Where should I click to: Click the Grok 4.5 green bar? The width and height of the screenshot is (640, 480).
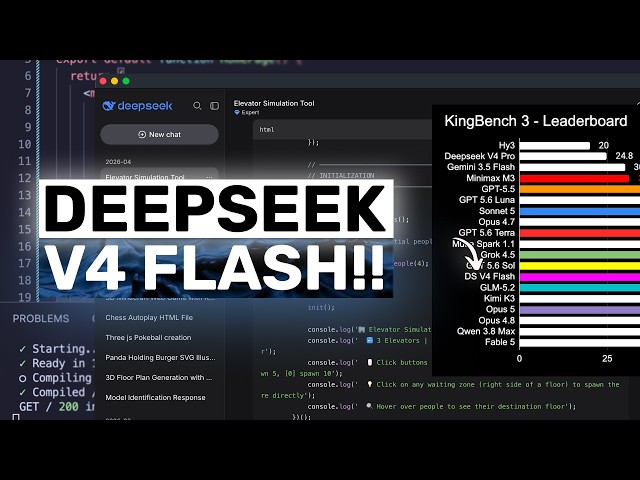click(580, 255)
